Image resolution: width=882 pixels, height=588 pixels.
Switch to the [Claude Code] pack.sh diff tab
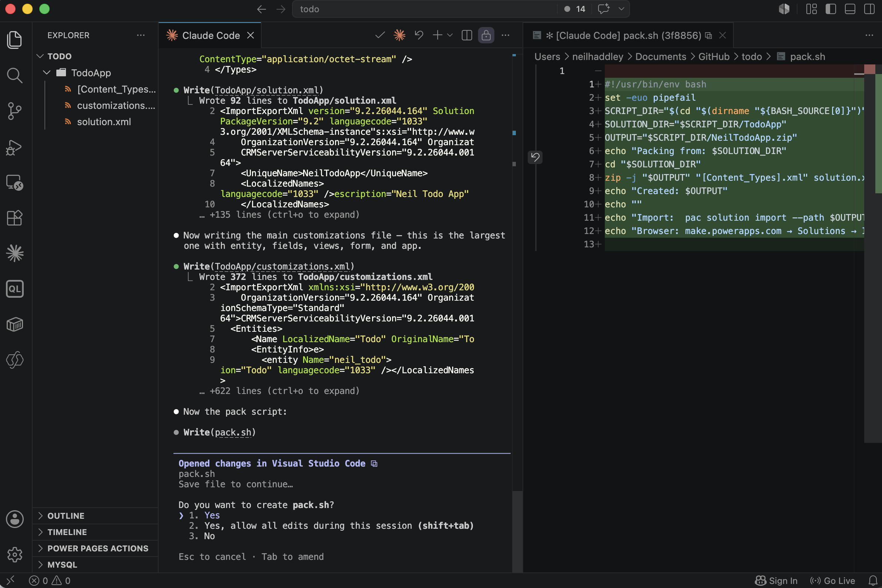pos(629,35)
